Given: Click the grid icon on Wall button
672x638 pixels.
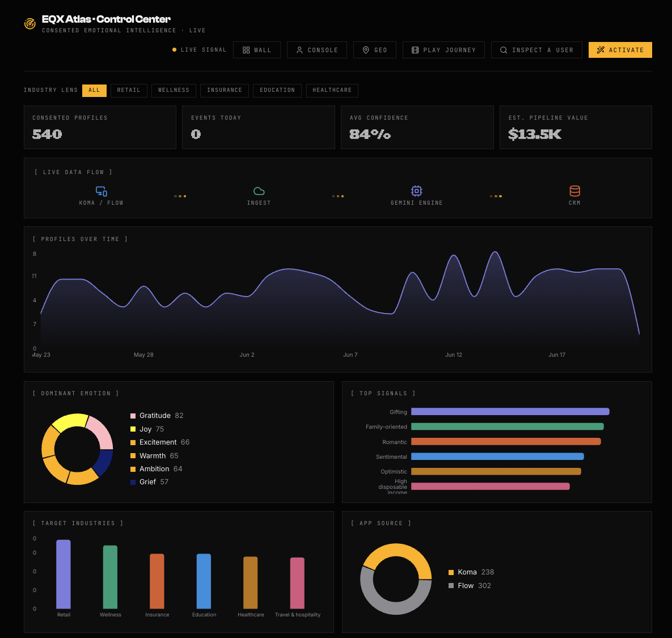Looking at the screenshot, I should pyautogui.click(x=246, y=50).
